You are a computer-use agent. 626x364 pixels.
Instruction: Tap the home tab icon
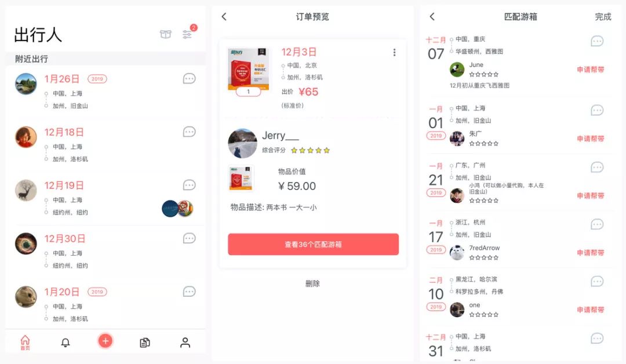click(x=25, y=343)
